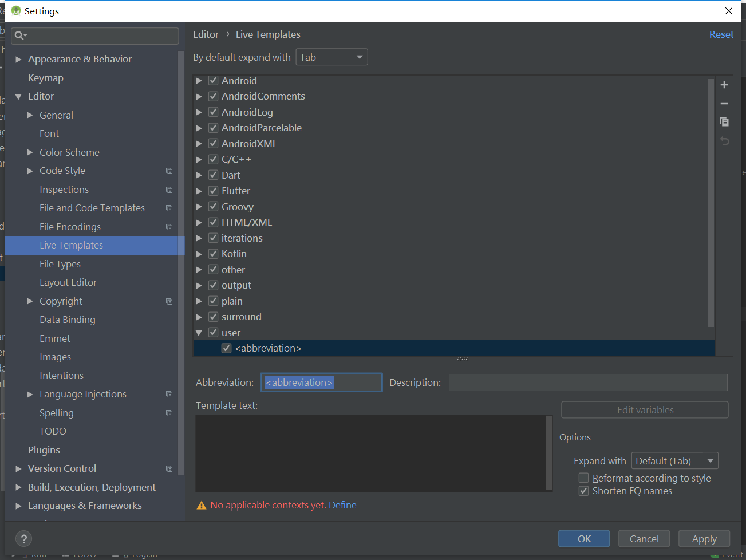Image resolution: width=746 pixels, height=560 pixels.
Task: Enable Reformat according to style
Action: pyautogui.click(x=583, y=478)
